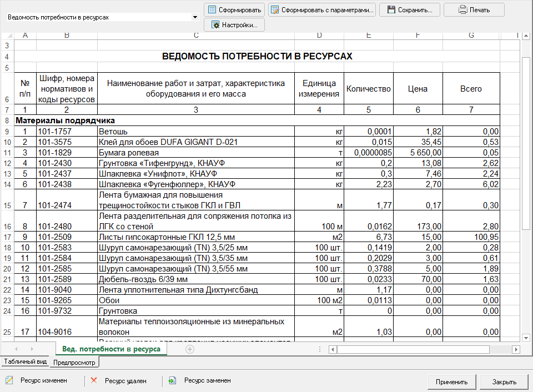Select the Материалы теплоизоляционные из минеральных волокон cell

[x=196, y=326]
